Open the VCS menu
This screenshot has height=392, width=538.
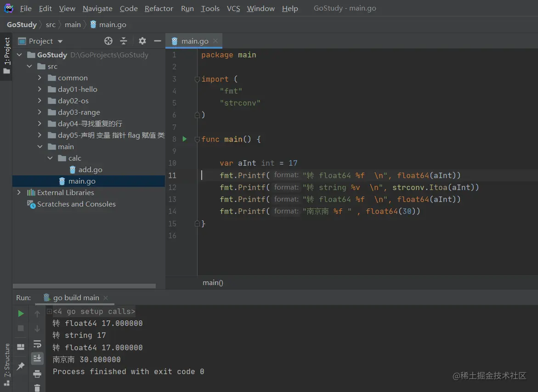233,8
